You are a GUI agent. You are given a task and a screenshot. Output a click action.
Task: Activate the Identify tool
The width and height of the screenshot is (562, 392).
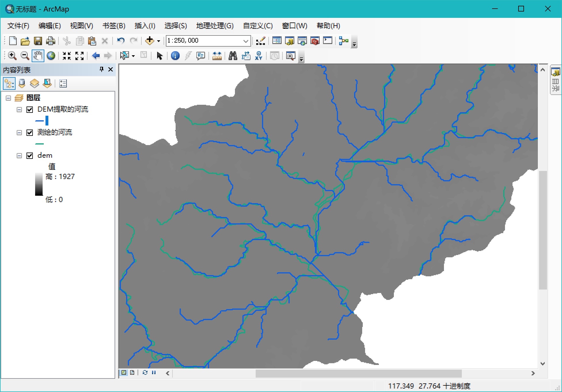175,56
